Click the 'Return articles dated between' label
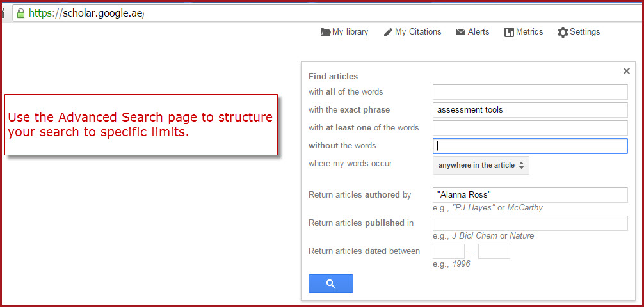 coord(364,251)
